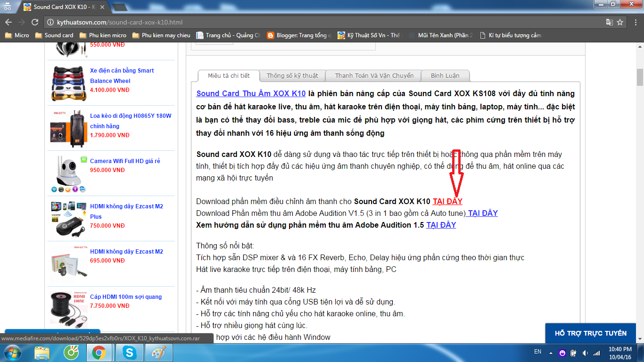Click the 695.000 VNĐ Ezcast M2 thumbnail
This screenshot has width=644, height=362.
pos(69,264)
